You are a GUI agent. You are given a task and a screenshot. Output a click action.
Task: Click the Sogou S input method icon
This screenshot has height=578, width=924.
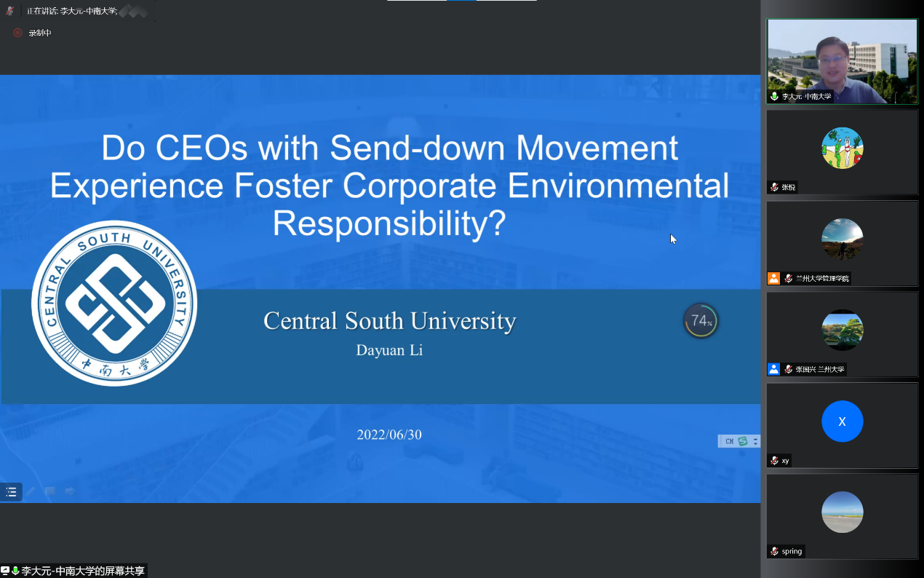[743, 441]
